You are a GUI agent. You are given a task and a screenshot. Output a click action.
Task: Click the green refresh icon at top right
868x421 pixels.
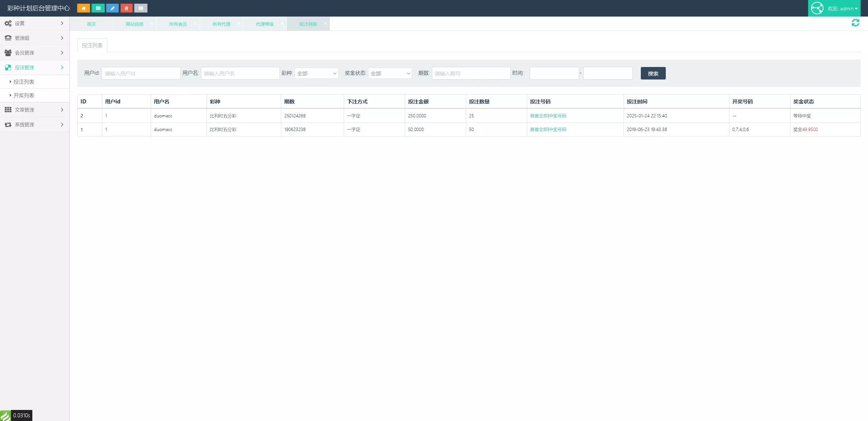pos(856,23)
